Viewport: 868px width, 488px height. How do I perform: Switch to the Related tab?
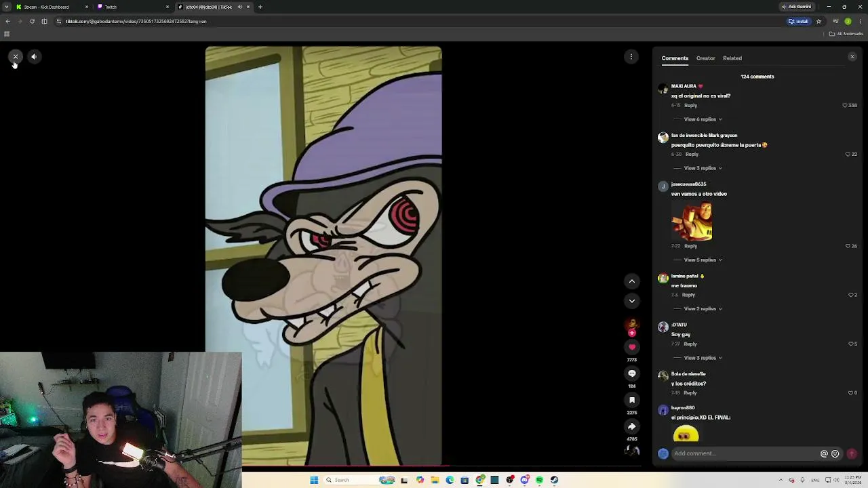(732, 58)
